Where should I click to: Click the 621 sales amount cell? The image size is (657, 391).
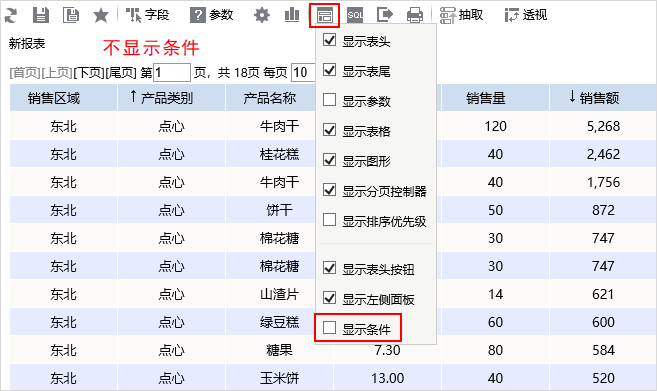click(x=603, y=294)
